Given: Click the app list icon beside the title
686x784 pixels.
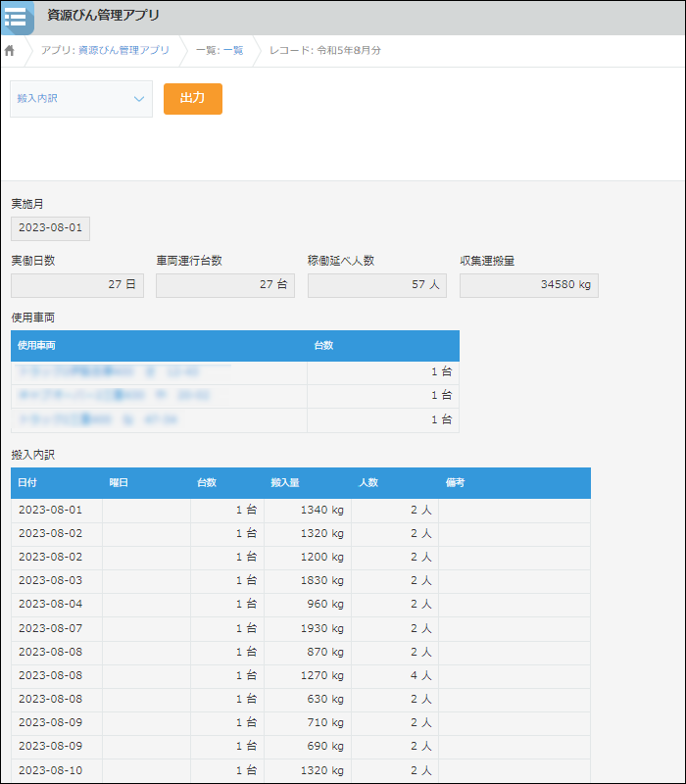Looking at the screenshot, I should (x=17, y=17).
